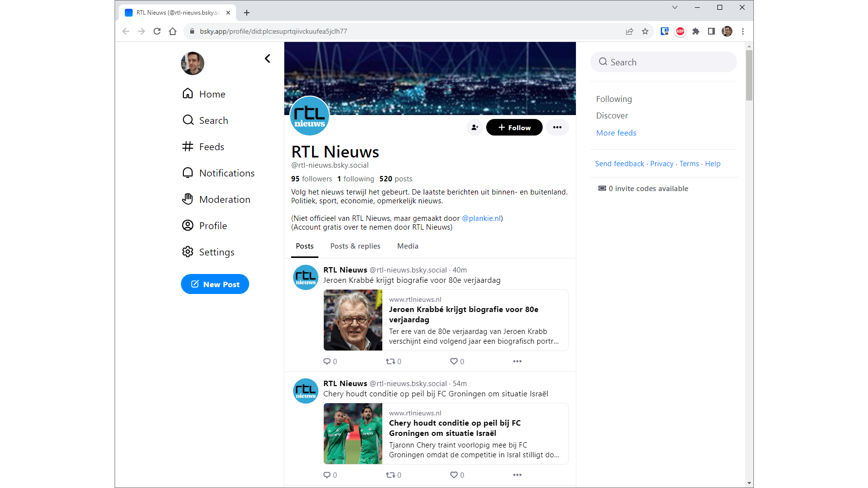Reply to the Chery FC Groningen post

[330, 475]
